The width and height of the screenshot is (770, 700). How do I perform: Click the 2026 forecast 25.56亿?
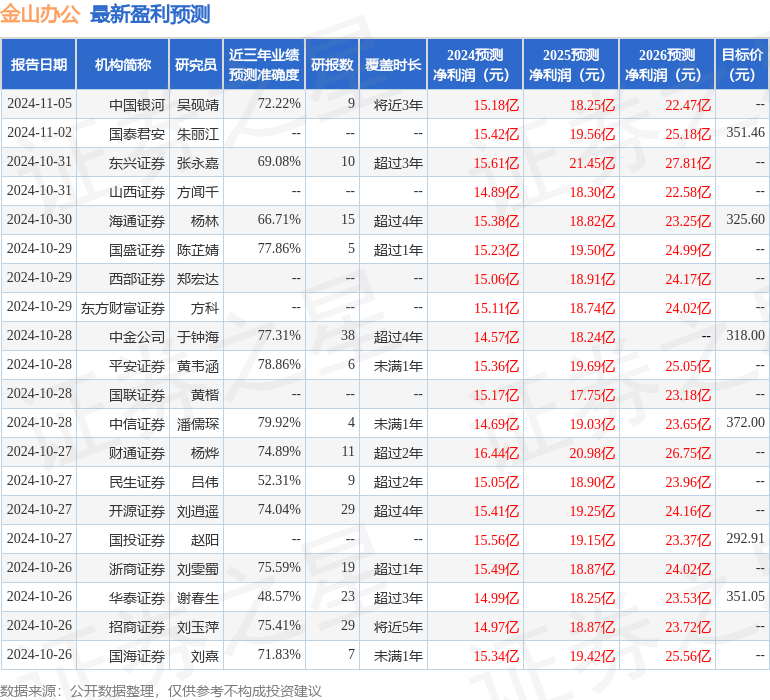(x=688, y=655)
